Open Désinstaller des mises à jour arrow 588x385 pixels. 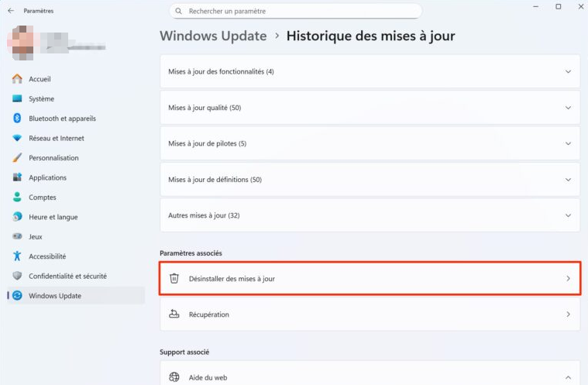568,278
